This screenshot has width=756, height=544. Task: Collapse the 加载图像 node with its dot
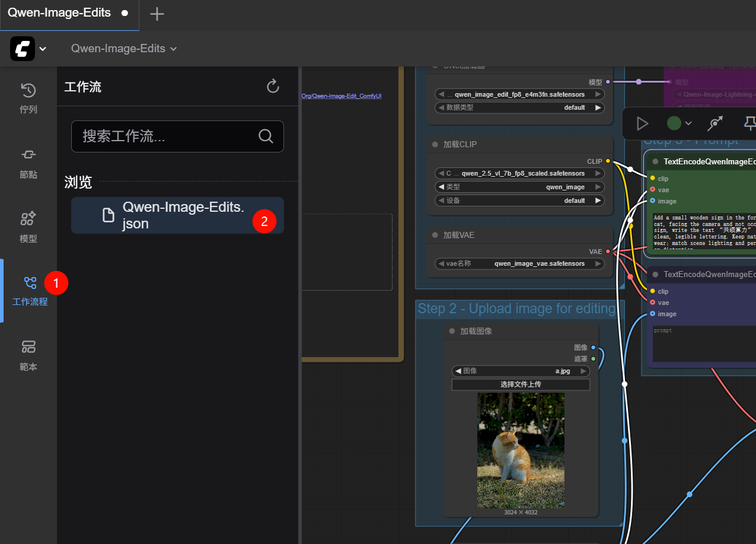coord(452,331)
